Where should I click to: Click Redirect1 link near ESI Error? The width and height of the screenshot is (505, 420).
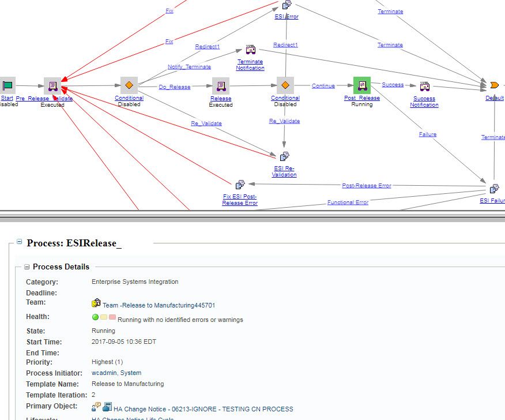(x=285, y=45)
